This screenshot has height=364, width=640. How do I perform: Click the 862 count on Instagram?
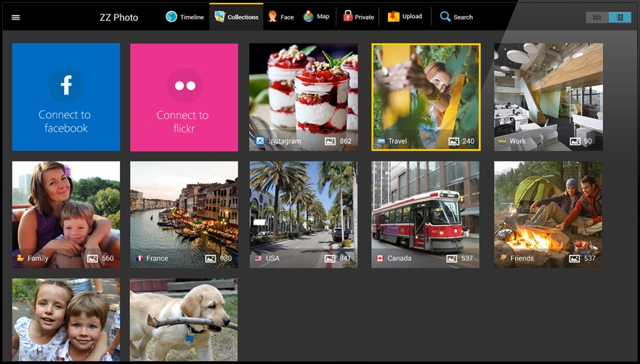[345, 141]
